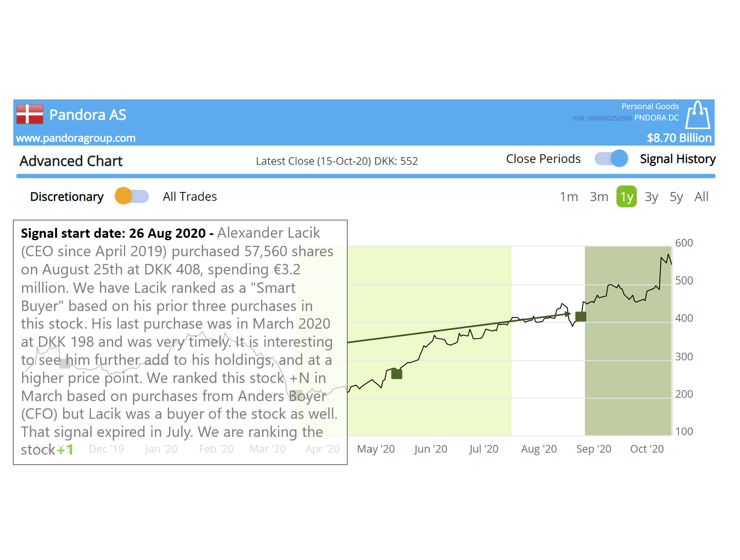The width and height of the screenshot is (740, 560).
Task: Click the shopping bag sector icon
Action: coord(698,115)
